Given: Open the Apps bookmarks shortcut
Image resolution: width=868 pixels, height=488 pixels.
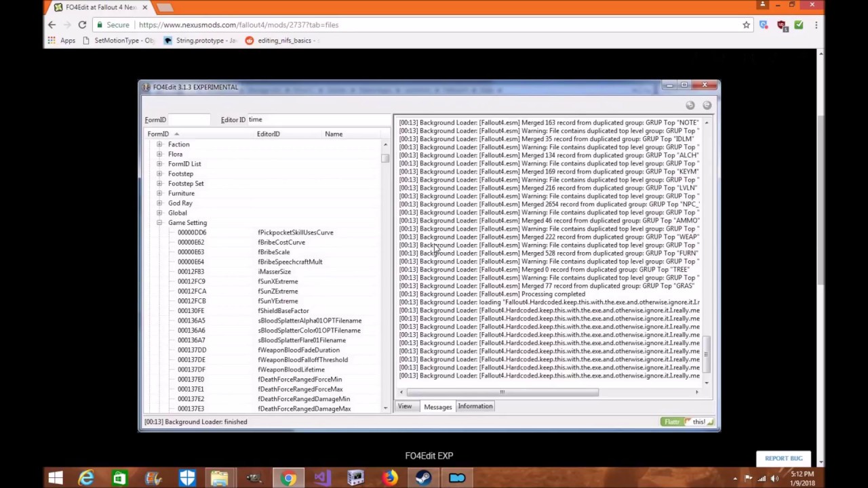Looking at the screenshot, I should point(61,41).
